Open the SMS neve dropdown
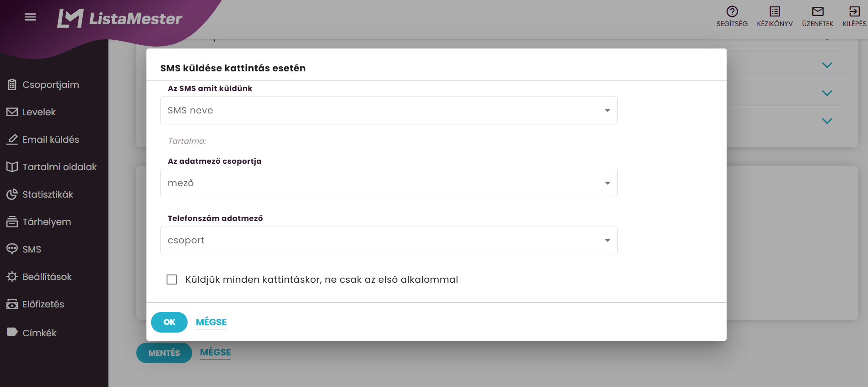868x387 pixels. (388, 110)
